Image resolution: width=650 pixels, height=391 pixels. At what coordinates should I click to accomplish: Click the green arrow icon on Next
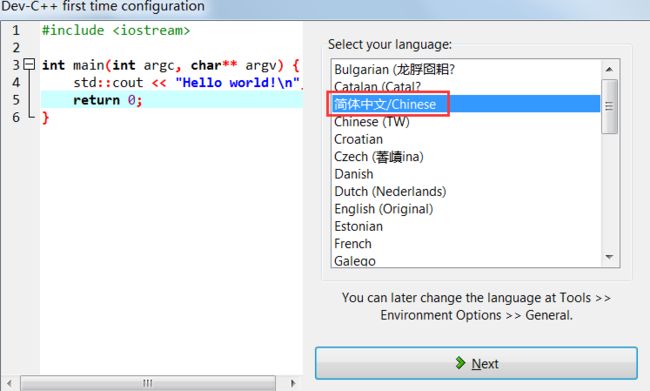[460, 362]
